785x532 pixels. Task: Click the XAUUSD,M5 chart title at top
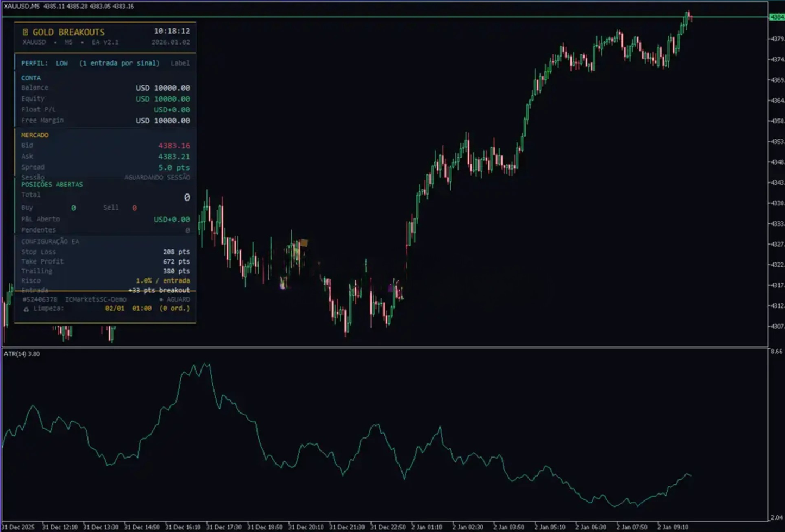pos(22,6)
